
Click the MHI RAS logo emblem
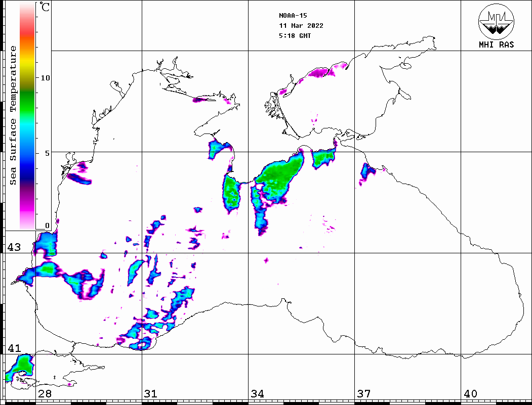point(496,21)
